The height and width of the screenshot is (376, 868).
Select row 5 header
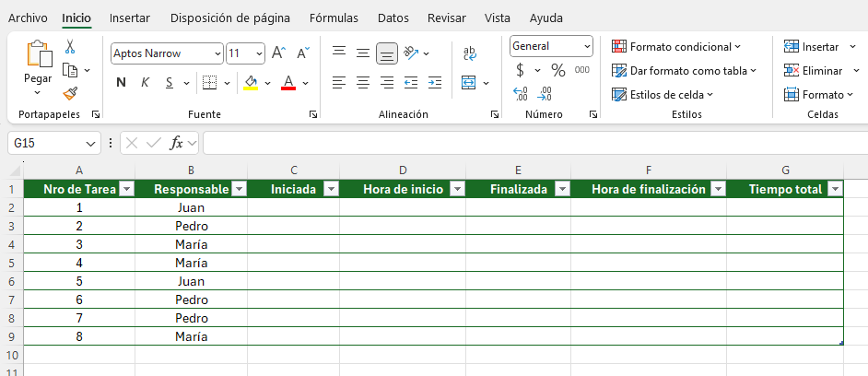click(x=12, y=263)
